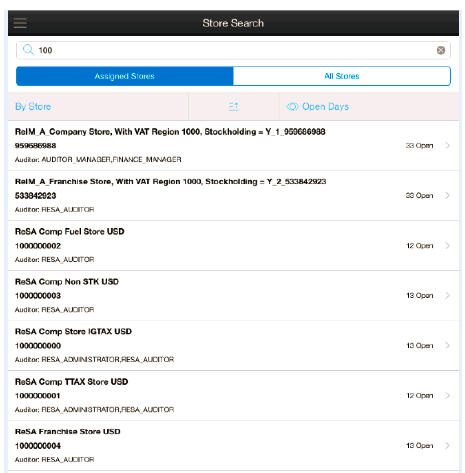Click store number 1000000002

coord(38,246)
